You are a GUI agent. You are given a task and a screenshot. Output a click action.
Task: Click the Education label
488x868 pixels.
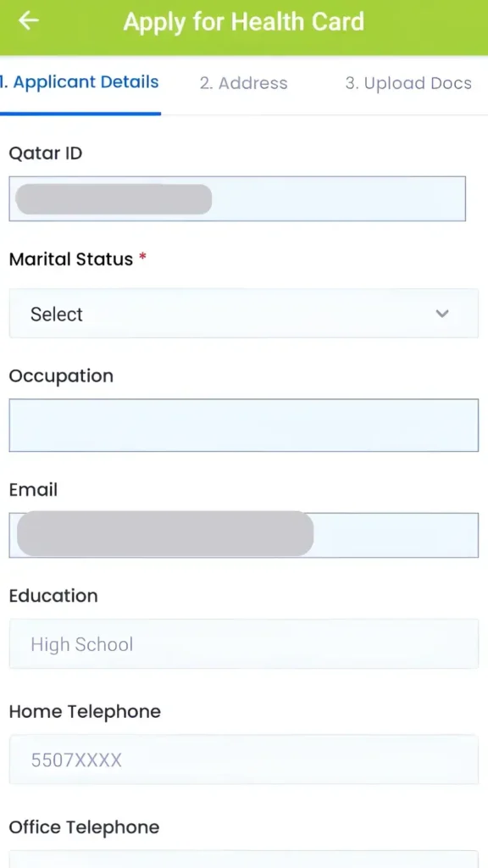53,596
